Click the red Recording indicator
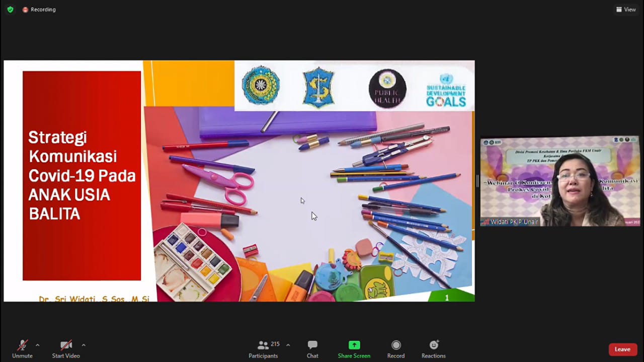This screenshot has height=362, width=644. pos(39,10)
